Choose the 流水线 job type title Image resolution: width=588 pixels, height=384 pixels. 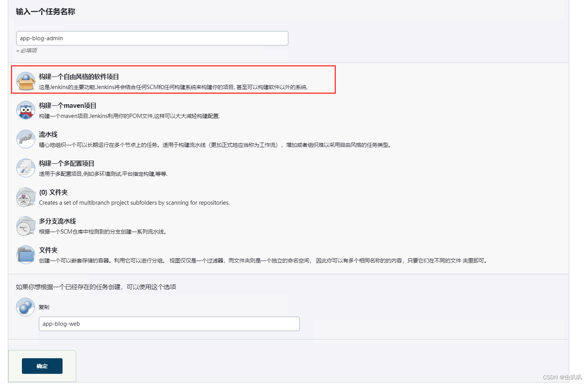(x=48, y=134)
